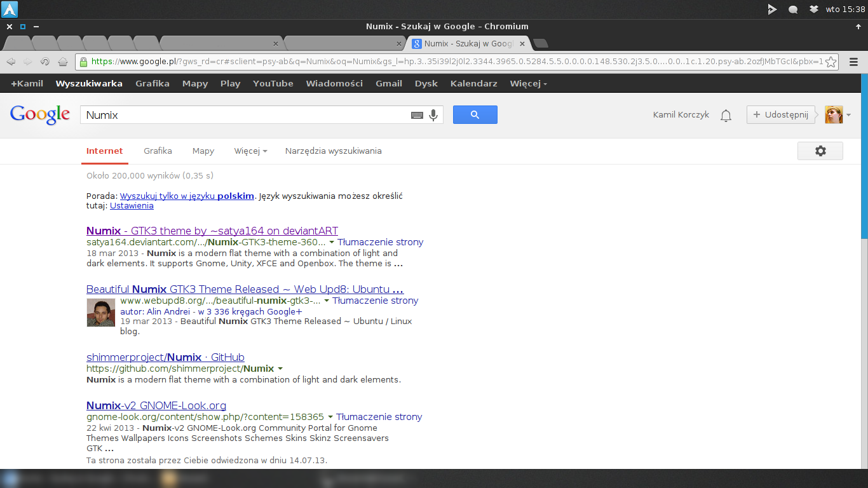The image size is (868, 488).
Task: Open YouTube in the black Google bar
Action: (273, 83)
